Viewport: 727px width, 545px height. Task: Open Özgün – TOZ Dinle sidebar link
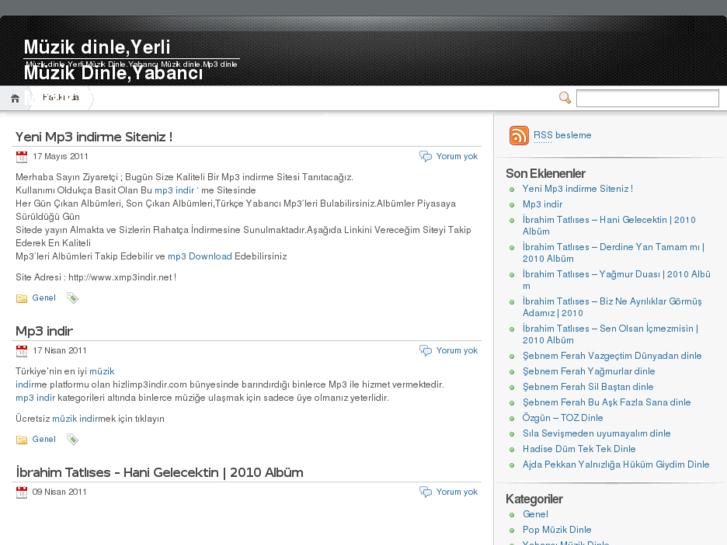[x=562, y=418]
